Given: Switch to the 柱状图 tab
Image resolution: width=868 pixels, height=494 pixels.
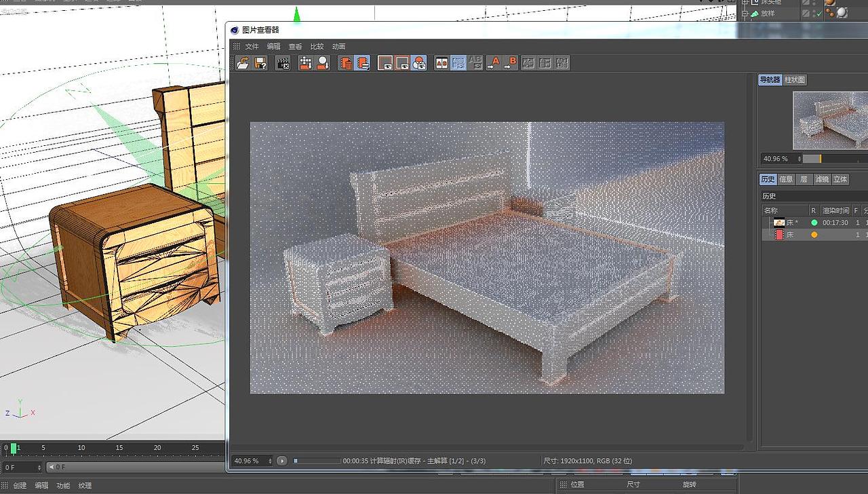Looking at the screenshot, I should [x=795, y=80].
